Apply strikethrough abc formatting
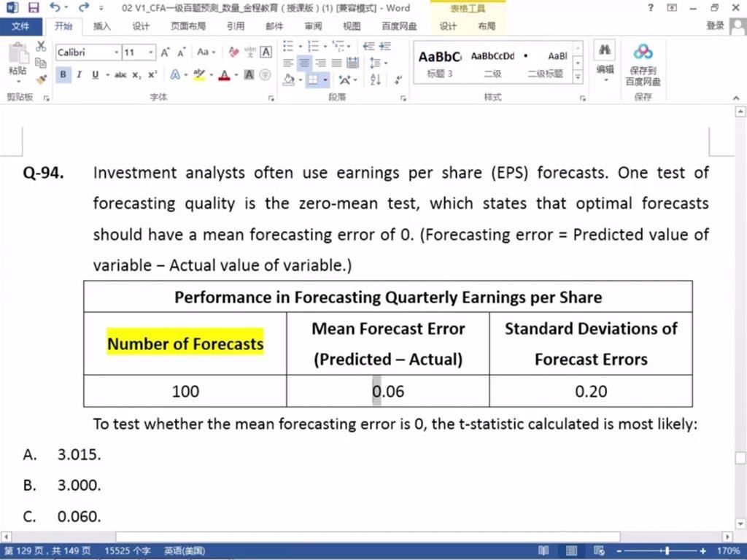747x560 pixels. 120,75
